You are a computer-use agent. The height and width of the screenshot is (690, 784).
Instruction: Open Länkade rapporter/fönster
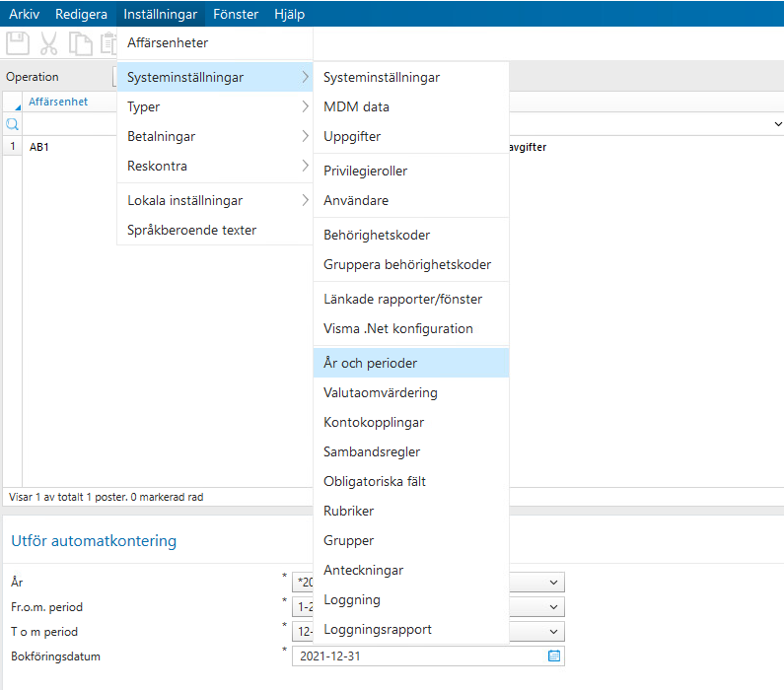tap(411, 299)
